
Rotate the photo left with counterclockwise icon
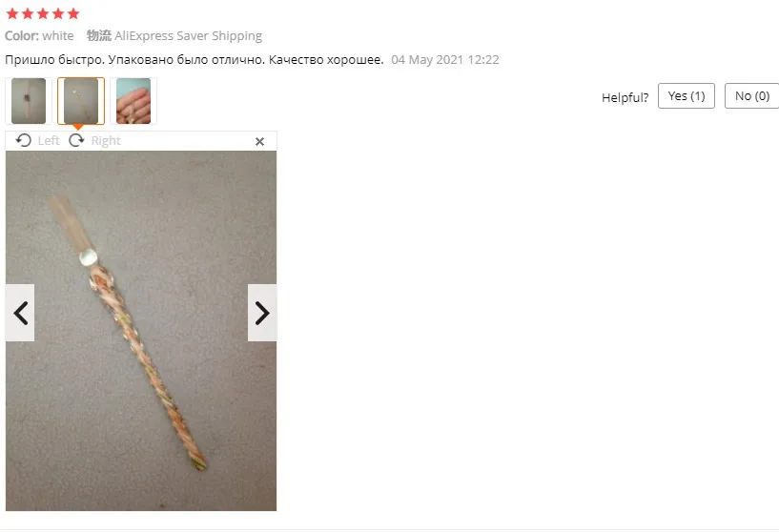(x=23, y=140)
